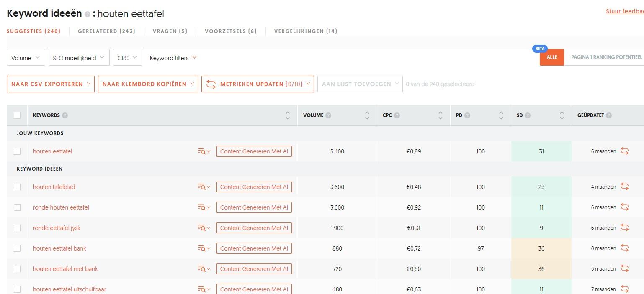Viewport: 644px width, 294px height.
Task: Open the keyword link houten eettafel met bank
Action: tap(65, 269)
